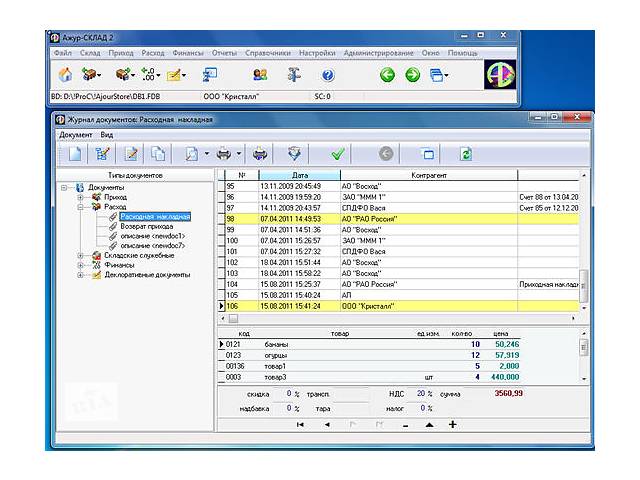Click the filter funnel icon

click(294, 154)
